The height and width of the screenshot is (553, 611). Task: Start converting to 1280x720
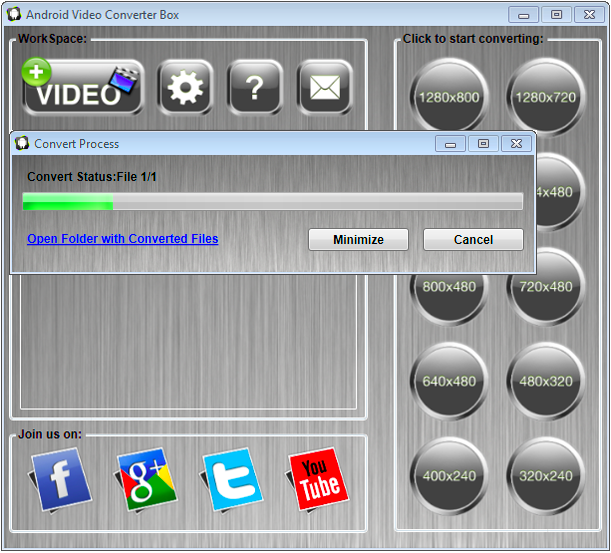[x=546, y=97]
